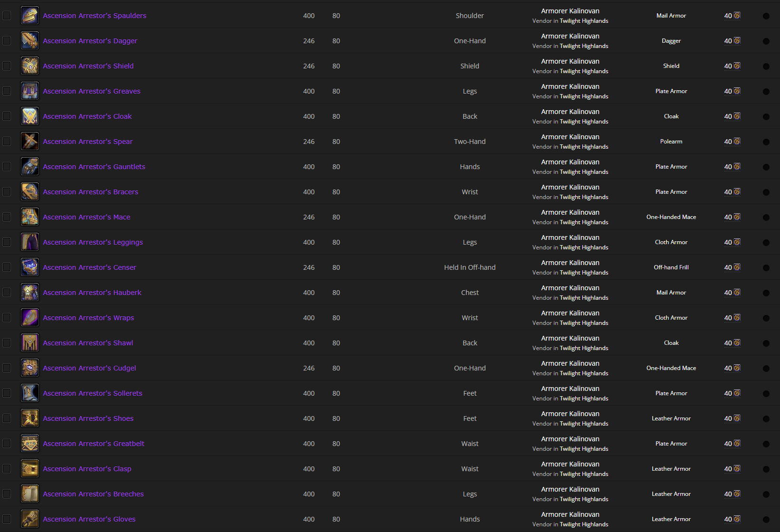This screenshot has width=780, height=532.
Task: Click the currency icon in the Spaulders cost
Action: [737, 16]
